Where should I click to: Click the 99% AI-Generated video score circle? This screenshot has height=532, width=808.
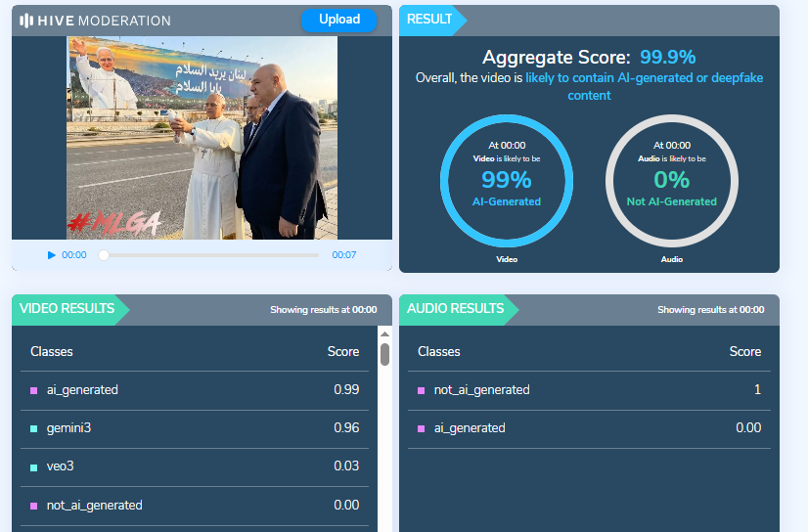(506, 181)
